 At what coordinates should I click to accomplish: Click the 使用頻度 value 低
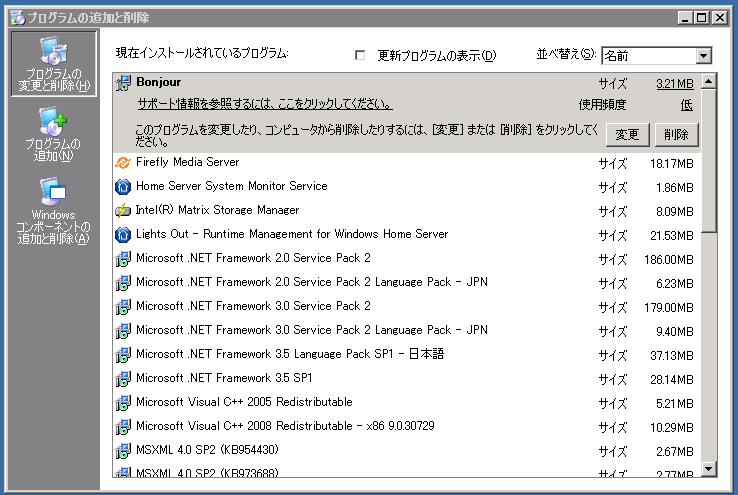(687, 104)
